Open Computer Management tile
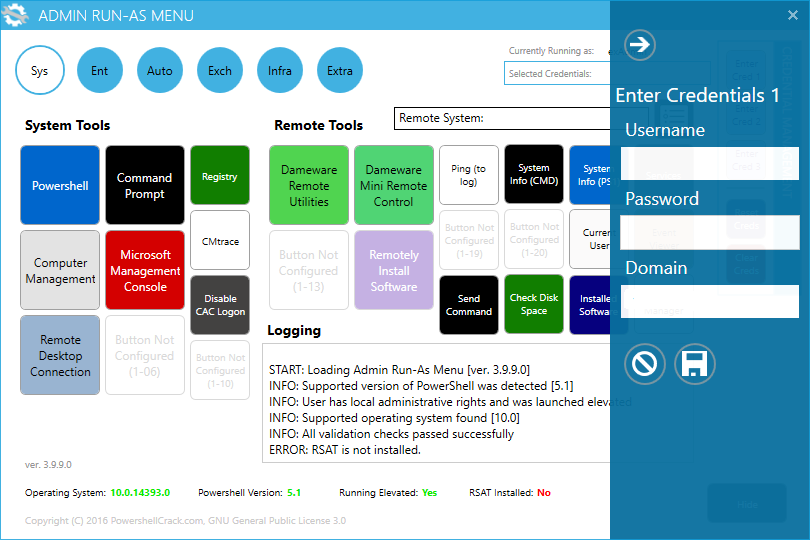This screenshot has width=810, height=540. (x=60, y=270)
